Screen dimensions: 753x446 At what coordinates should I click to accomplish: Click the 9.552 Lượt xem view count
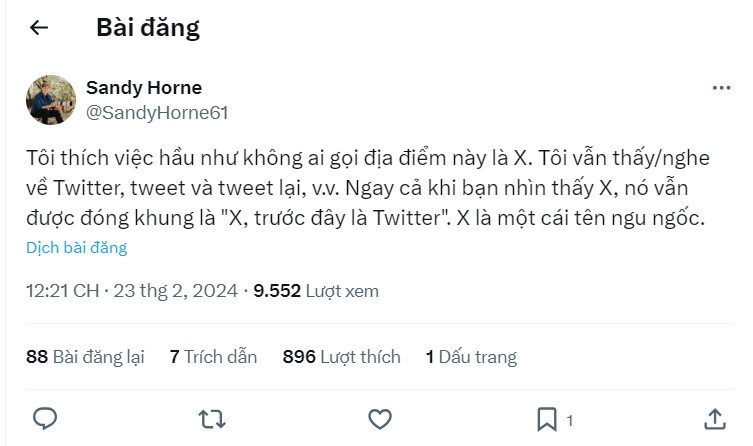(316, 291)
